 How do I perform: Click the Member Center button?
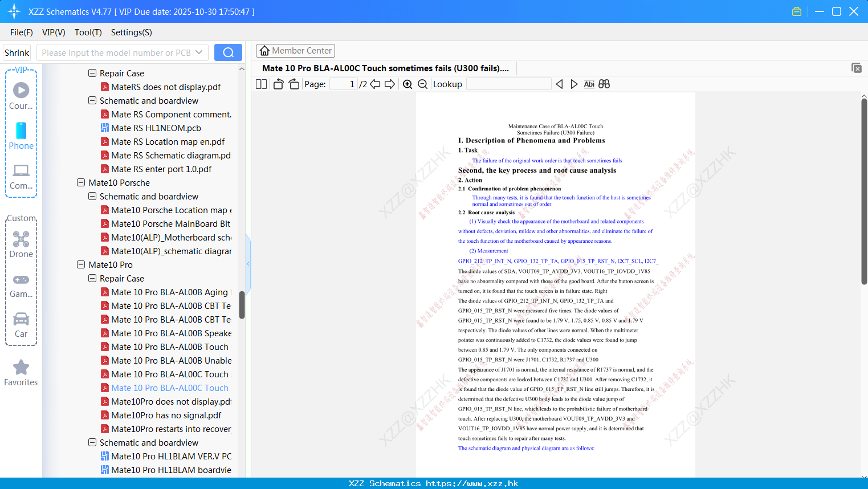(295, 51)
